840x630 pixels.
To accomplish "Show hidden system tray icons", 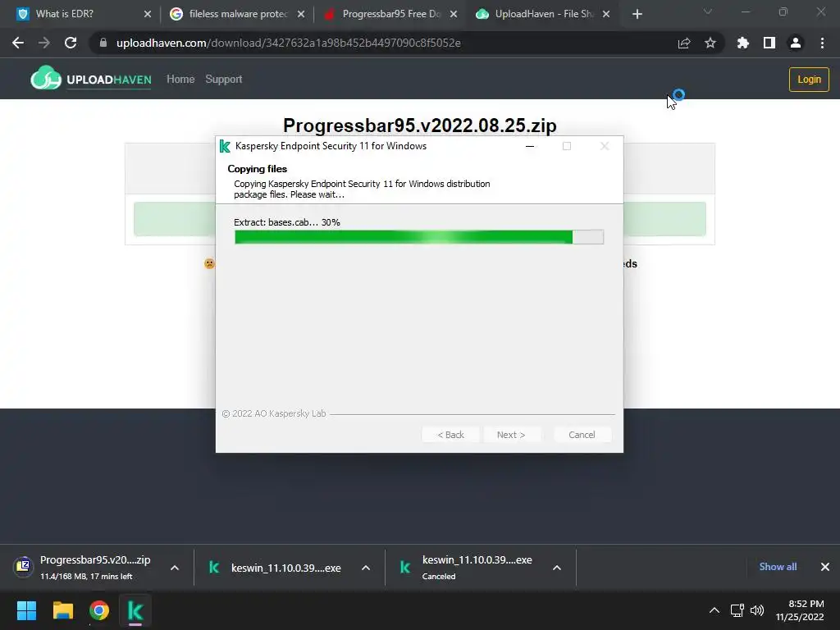I will pos(714,610).
